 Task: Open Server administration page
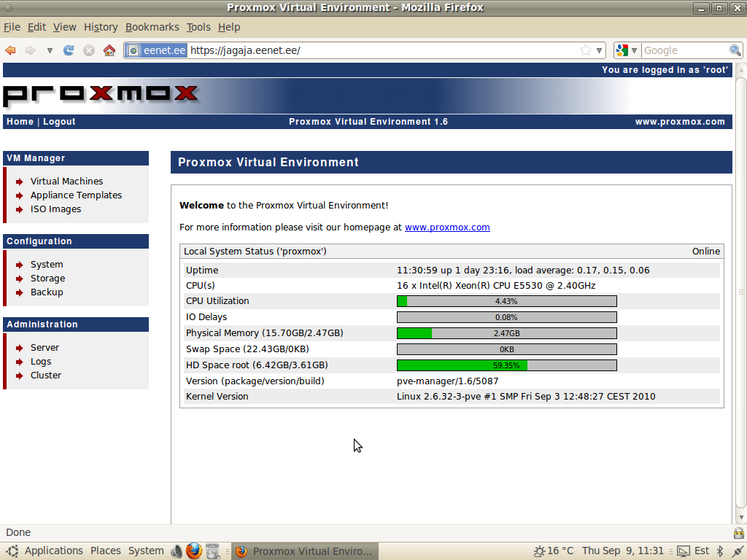pos(44,347)
